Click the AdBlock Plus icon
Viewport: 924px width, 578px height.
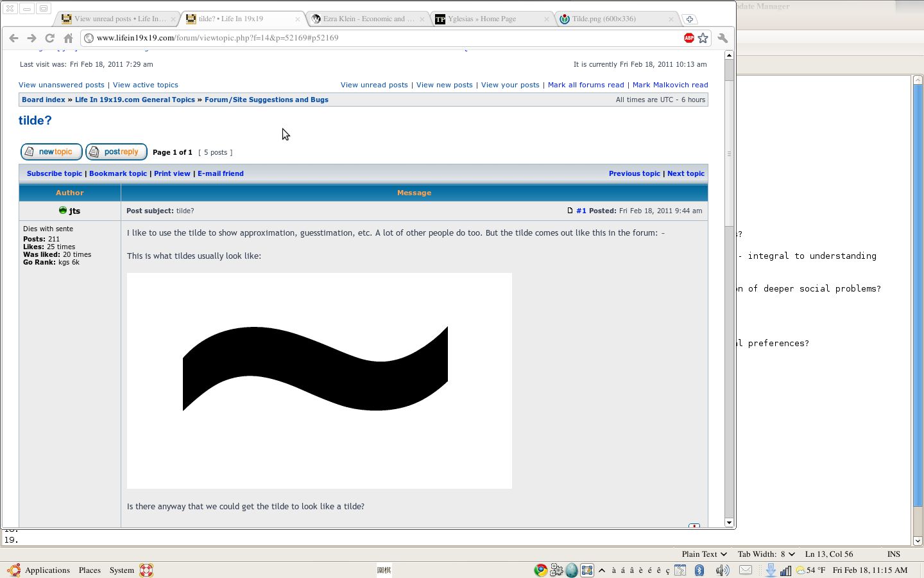pyautogui.click(x=689, y=38)
